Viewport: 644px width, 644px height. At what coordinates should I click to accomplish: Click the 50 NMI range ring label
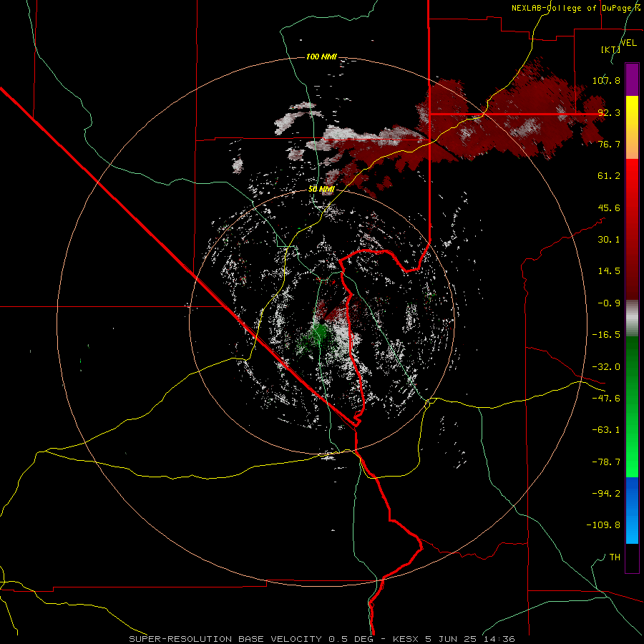pos(321,190)
